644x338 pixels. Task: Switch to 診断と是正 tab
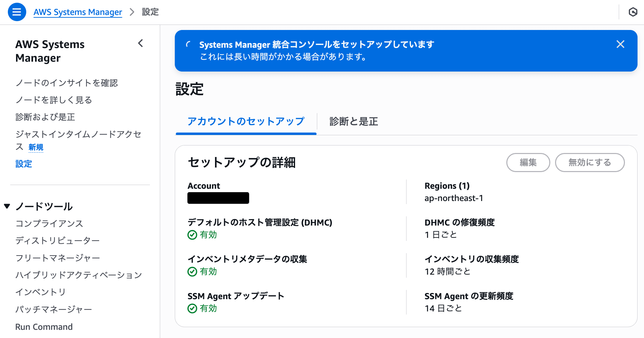tap(354, 121)
